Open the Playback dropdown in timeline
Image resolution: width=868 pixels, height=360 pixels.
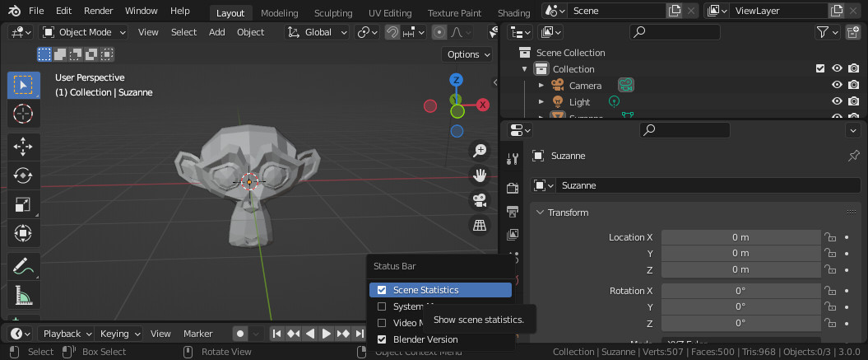pos(65,334)
